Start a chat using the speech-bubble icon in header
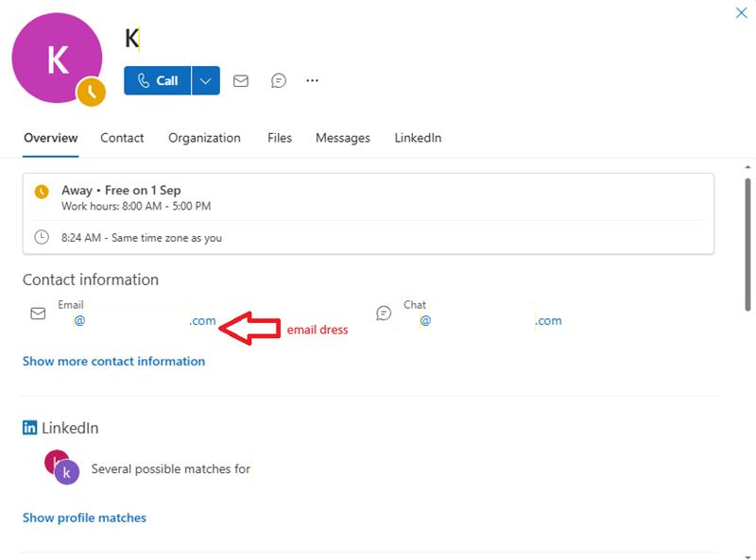 click(x=279, y=80)
